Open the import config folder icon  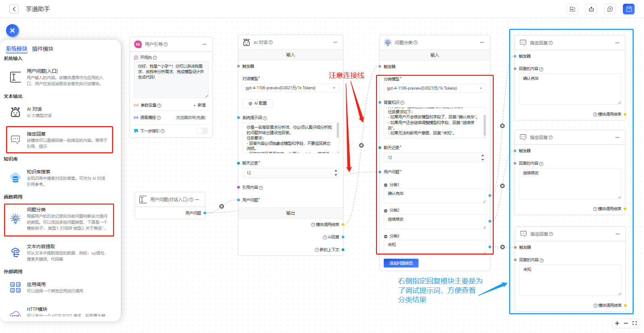pos(573,9)
